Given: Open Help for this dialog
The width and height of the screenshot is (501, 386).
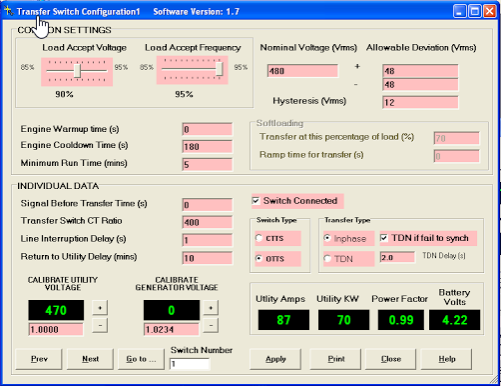Looking at the screenshot, I should (447, 359).
